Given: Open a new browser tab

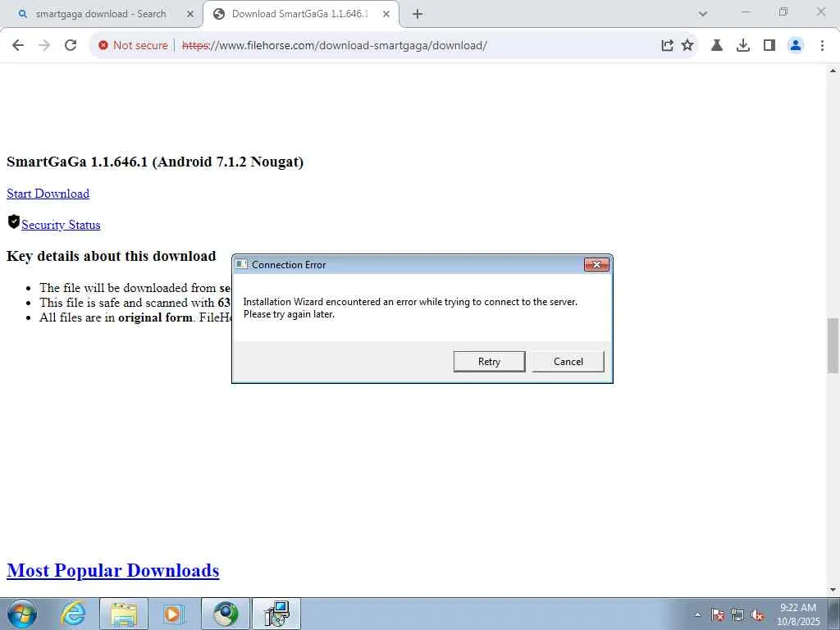Looking at the screenshot, I should pyautogui.click(x=418, y=15).
